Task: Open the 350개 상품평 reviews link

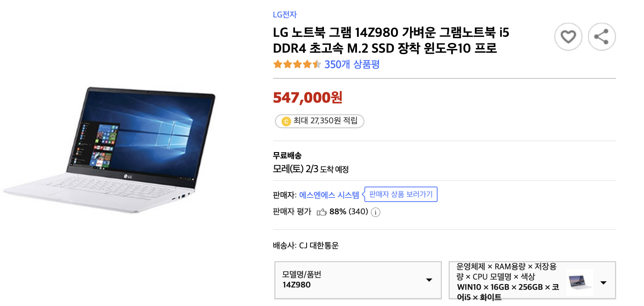Action: pyautogui.click(x=352, y=64)
